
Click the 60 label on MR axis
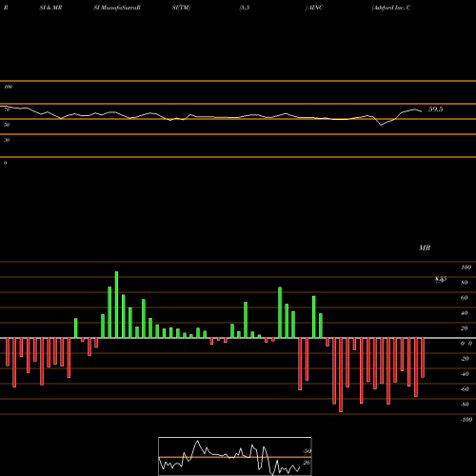click(465, 298)
